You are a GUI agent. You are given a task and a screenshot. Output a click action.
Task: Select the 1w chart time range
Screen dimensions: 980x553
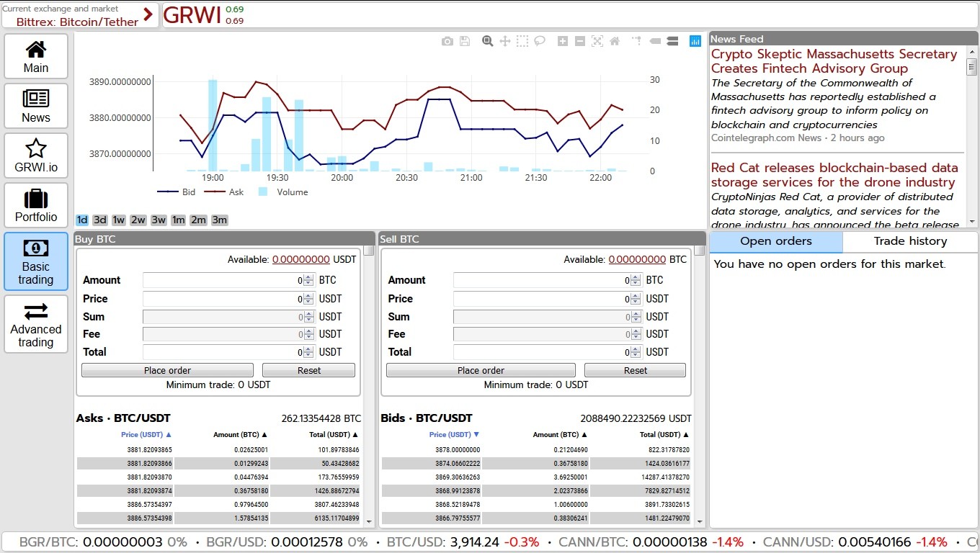point(119,220)
